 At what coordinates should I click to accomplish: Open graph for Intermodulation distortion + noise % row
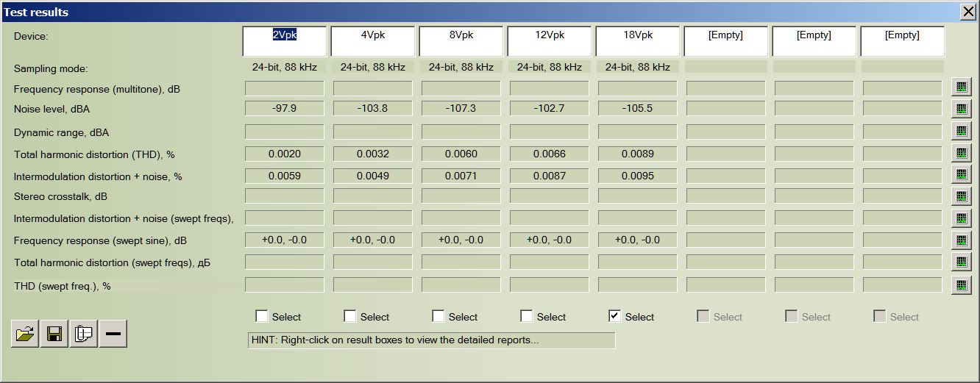point(960,174)
